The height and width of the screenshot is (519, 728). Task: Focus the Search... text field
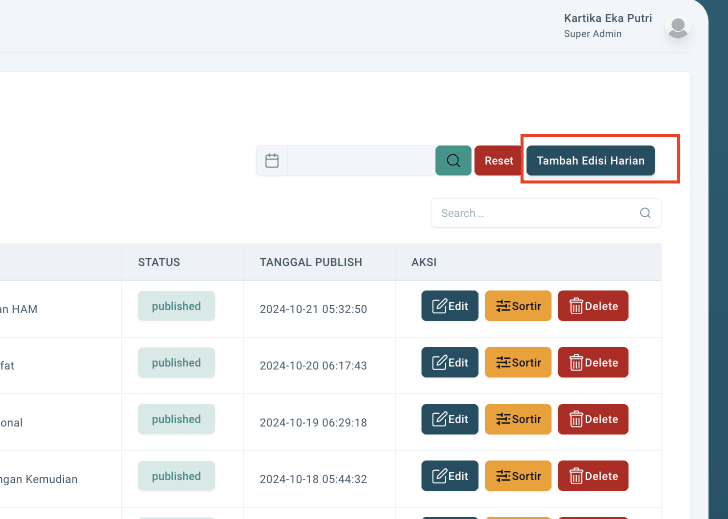[x=546, y=213]
